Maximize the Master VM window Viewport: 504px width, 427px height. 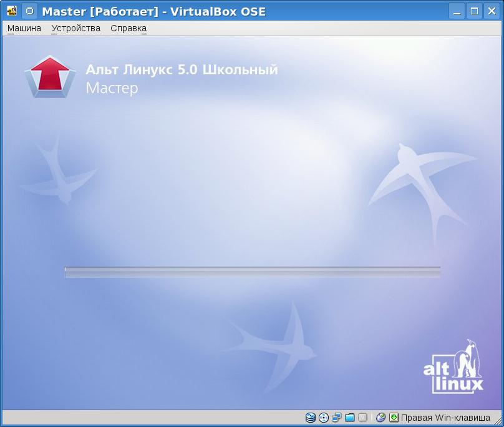[474, 11]
